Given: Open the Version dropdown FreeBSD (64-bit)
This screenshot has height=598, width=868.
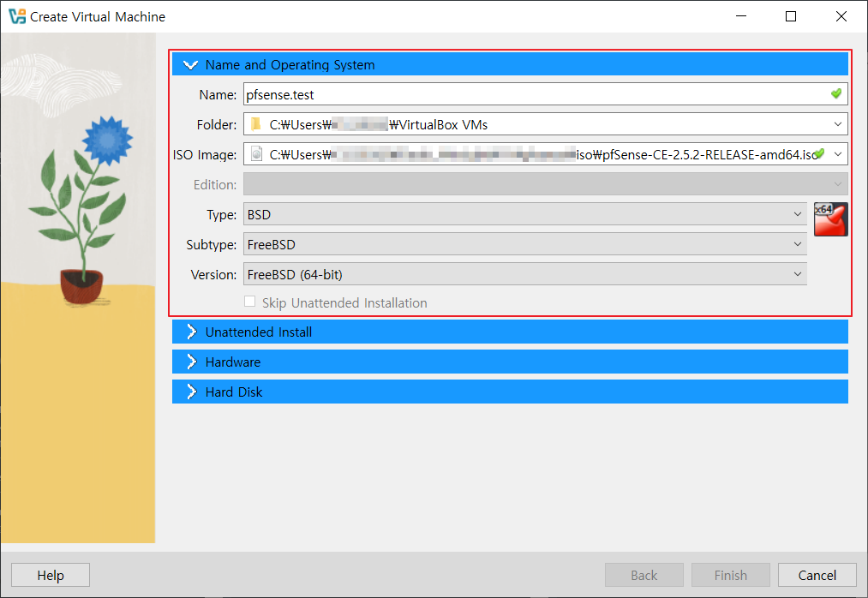Looking at the screenshot, I should (x=524, y=274).
